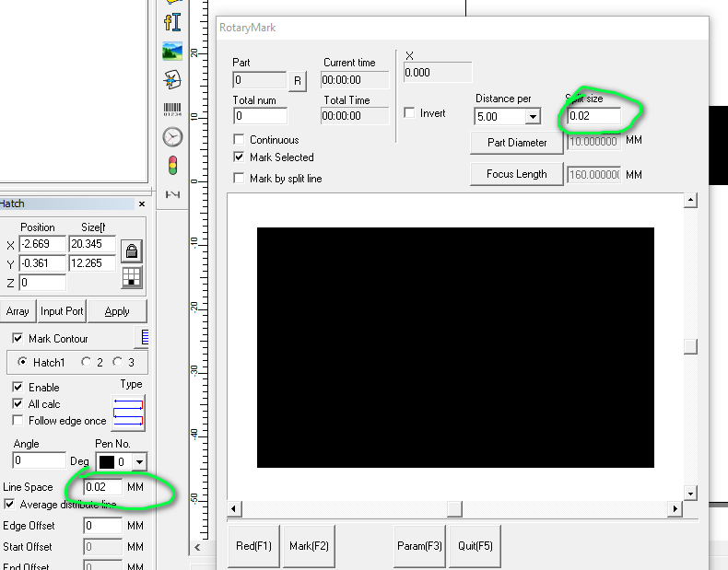Click the Split size input field
Image resolution: width=728 pixels, height=570 pixels.
point(593,117)
